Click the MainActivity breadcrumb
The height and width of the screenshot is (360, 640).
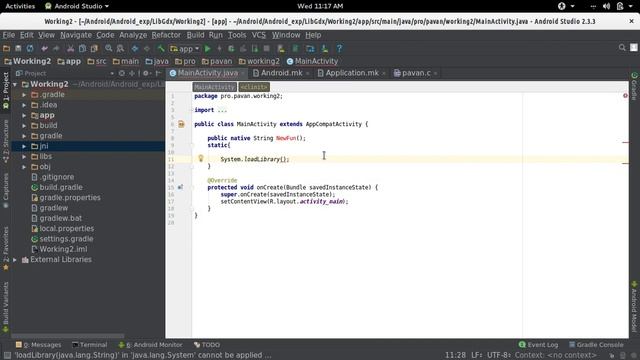pyautogui.click(x=312, y=61)
